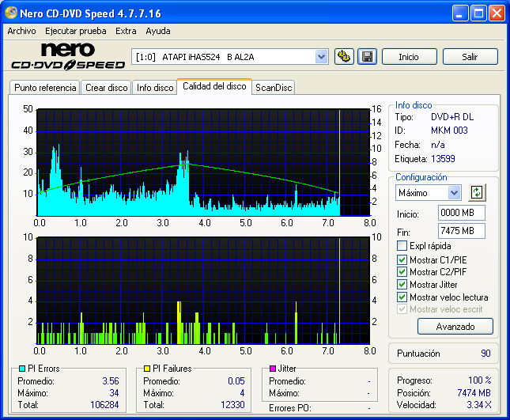Click the drive options icon beside the drive selector

point(344,57)
